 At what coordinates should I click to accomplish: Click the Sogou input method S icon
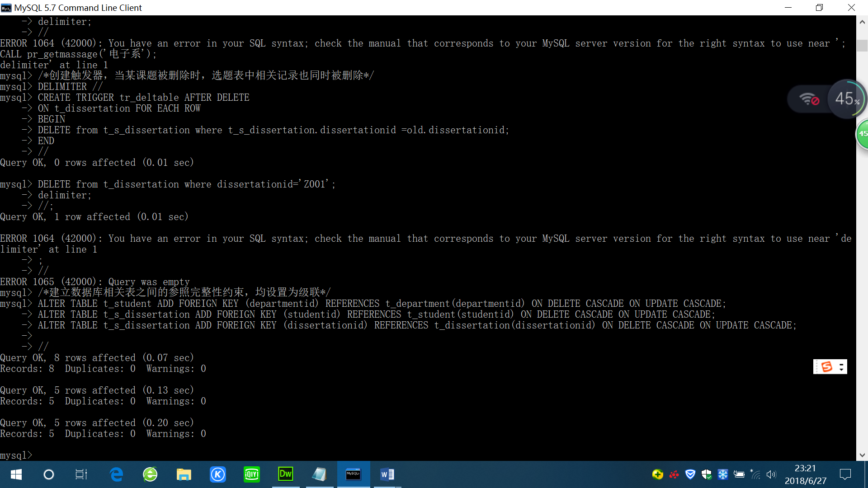tap(827, 367)
